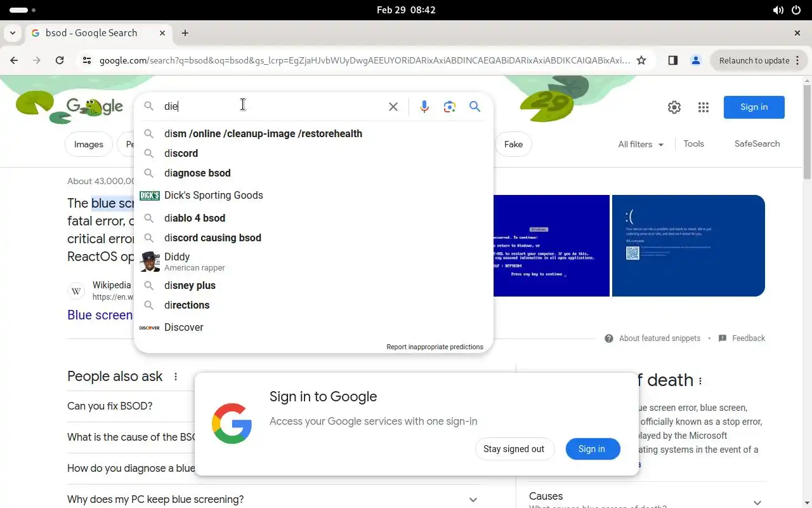Open the Chrome profile menu

click(696, 60)
